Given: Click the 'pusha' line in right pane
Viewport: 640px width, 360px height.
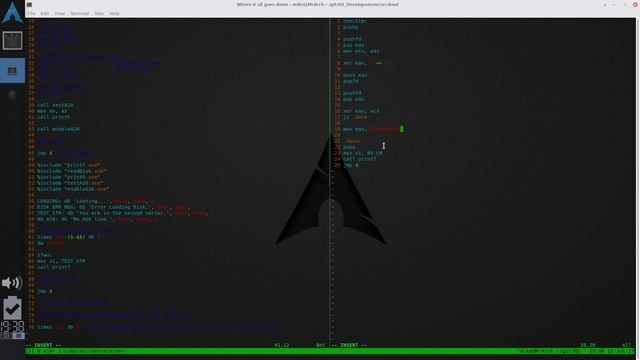Looking at the screenshot, I should (351, 27).
